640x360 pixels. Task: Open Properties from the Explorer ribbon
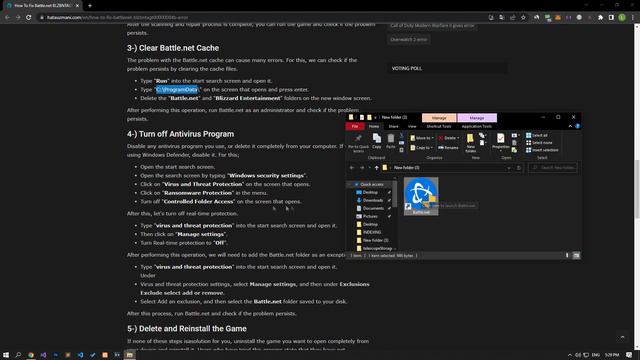[x=500, y=141]
